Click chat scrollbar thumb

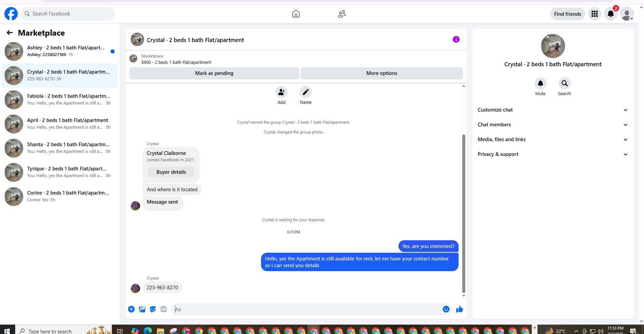tap(464, 214)
